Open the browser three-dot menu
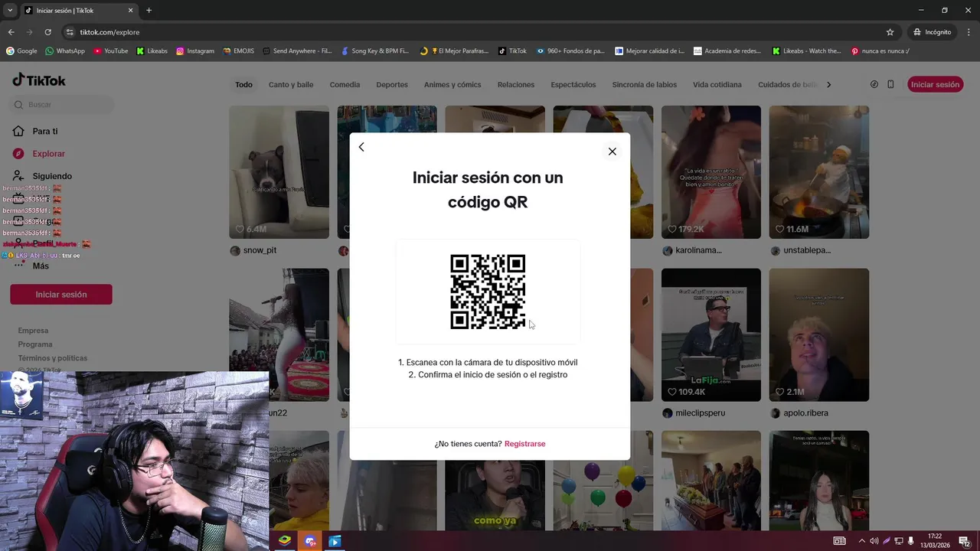 point(969,32)
